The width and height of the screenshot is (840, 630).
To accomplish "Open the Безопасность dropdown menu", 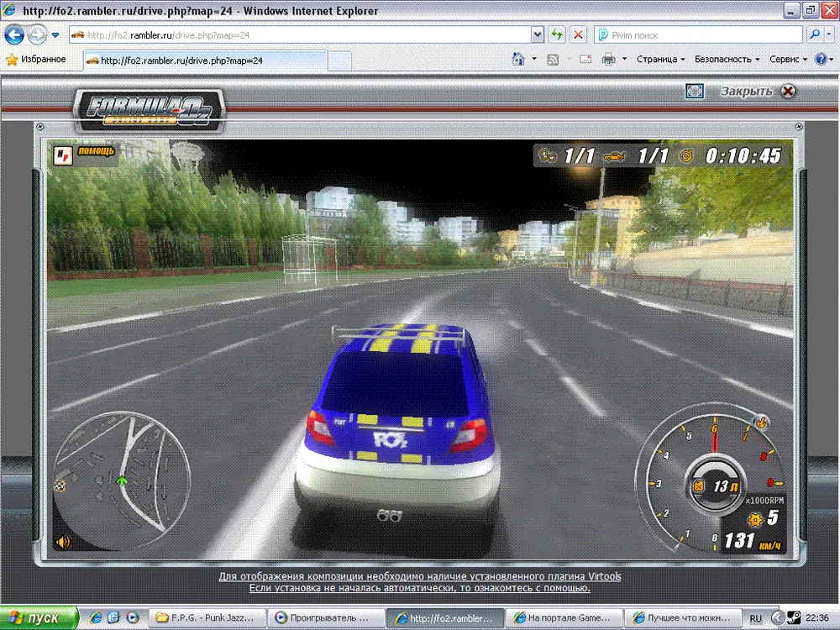I will click(727, 60).
